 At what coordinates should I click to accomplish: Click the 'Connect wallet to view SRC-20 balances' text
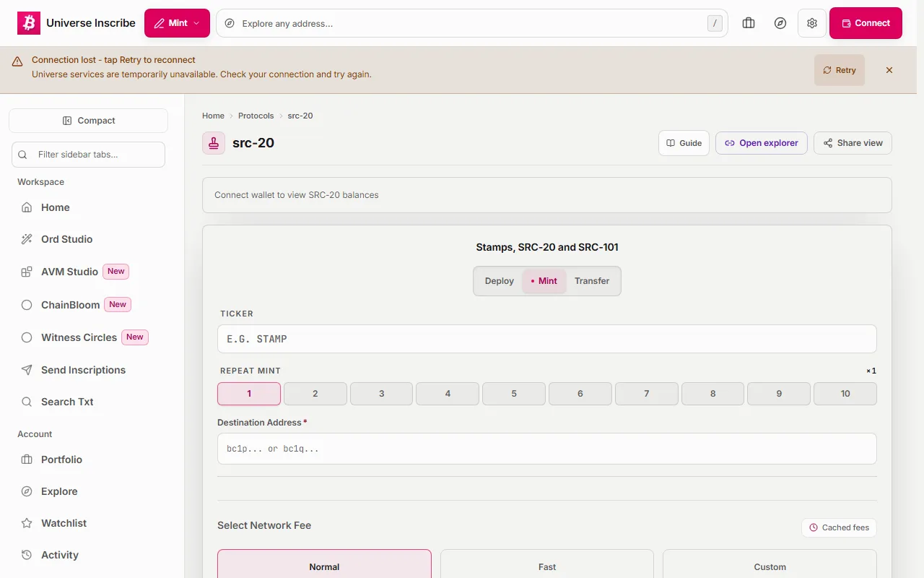click(x=297, y=195)
